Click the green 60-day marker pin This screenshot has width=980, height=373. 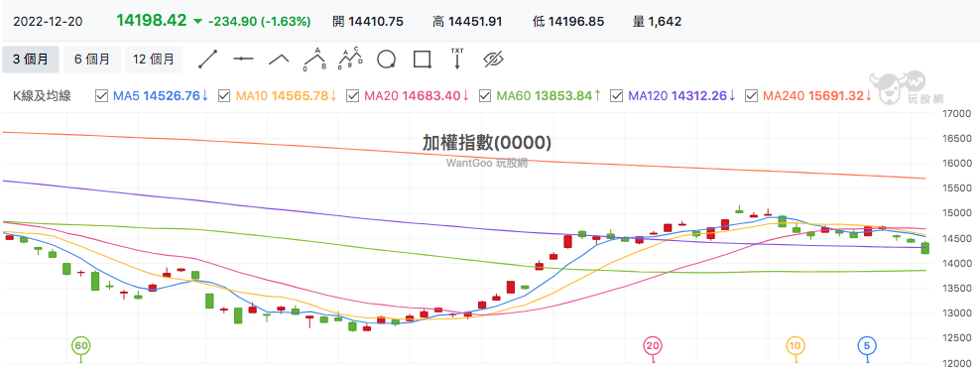point(80,346)
